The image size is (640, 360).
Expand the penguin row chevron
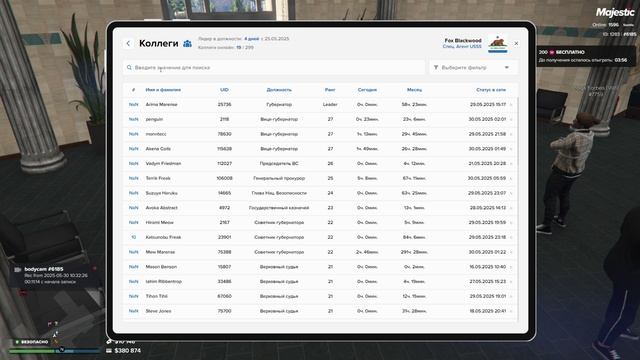click(x=511, y=120)
